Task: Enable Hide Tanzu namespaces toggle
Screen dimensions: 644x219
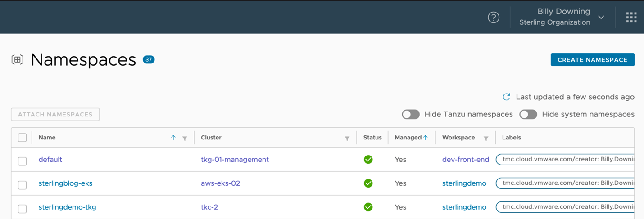Action: tap(411, 115)
